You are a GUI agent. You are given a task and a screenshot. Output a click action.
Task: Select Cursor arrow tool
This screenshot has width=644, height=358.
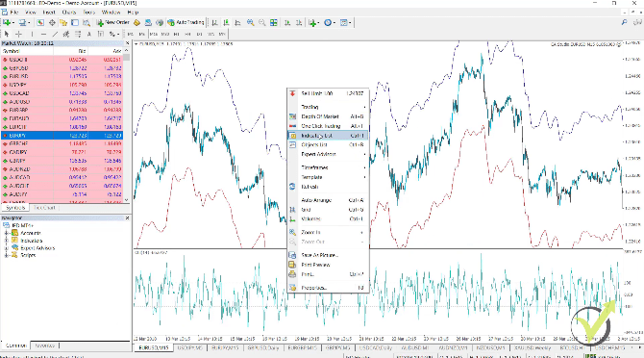pyautogui.click(x=7, y=34)
